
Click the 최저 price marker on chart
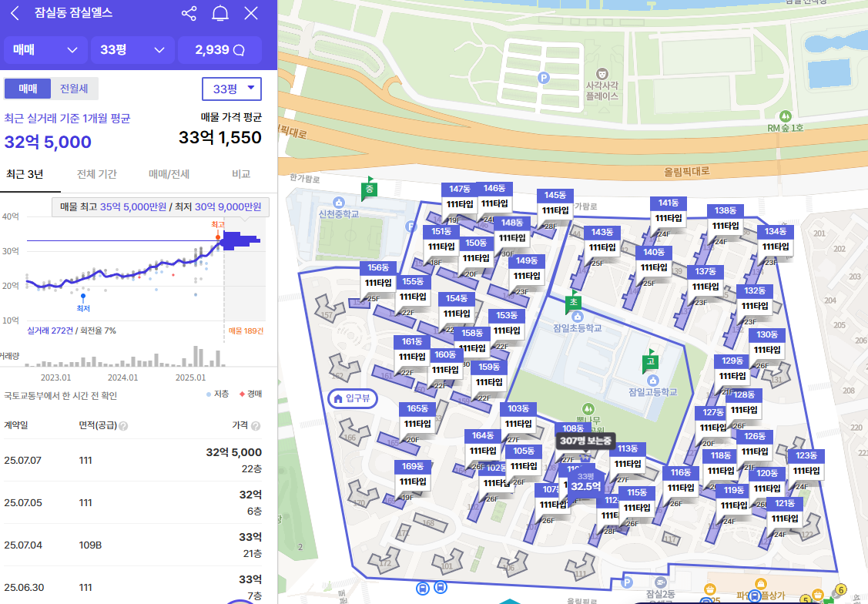pyautogui.click(x=83, y=297)
